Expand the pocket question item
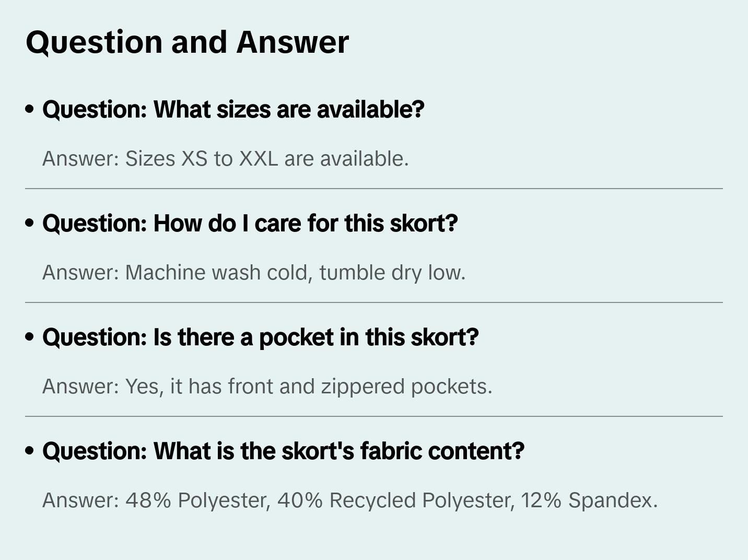Screen dimensions: 748x560 click(260, 337)
